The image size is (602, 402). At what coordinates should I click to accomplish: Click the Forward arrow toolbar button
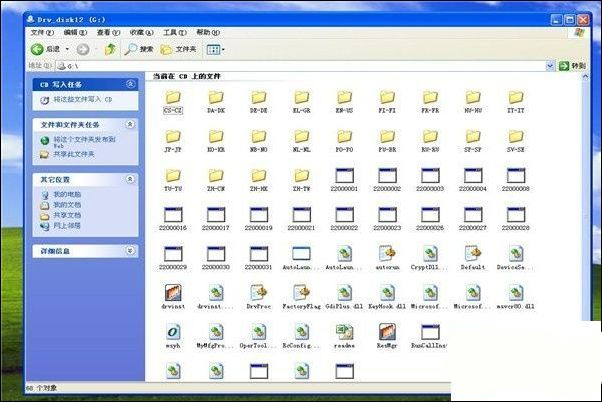coord(83,49)
